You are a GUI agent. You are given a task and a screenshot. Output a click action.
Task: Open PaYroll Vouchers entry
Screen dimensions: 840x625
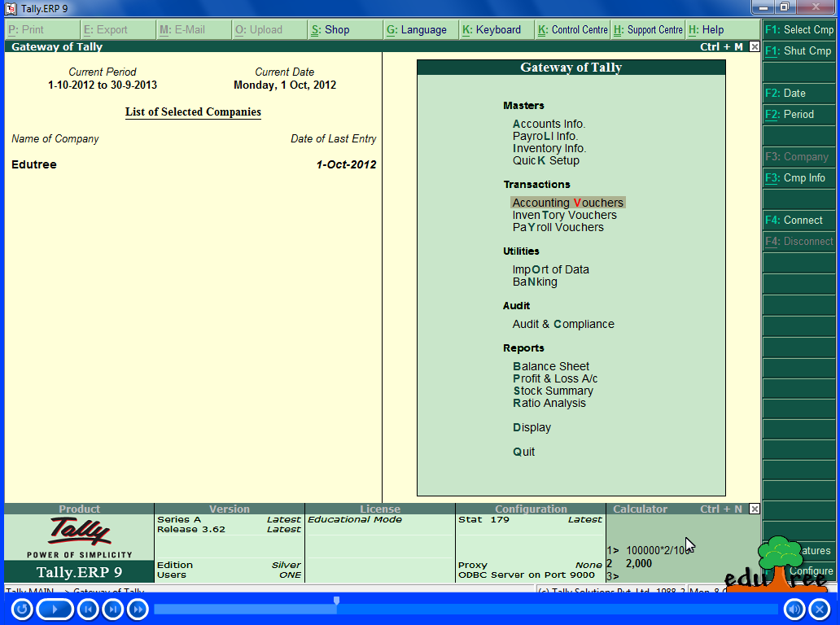[x=558, y=227]
